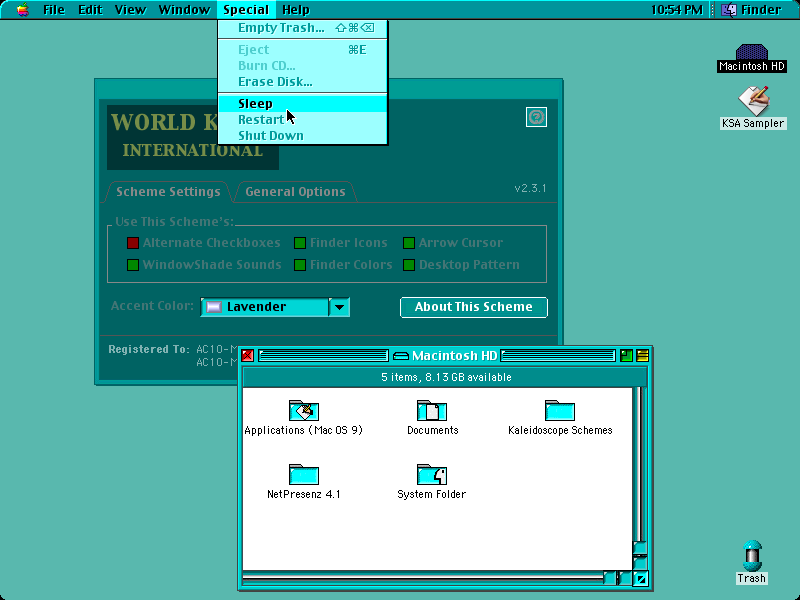The width and height of the screenshot is (800, 600).
Task: Open the Window menu
Action: [x=184, y=10]
